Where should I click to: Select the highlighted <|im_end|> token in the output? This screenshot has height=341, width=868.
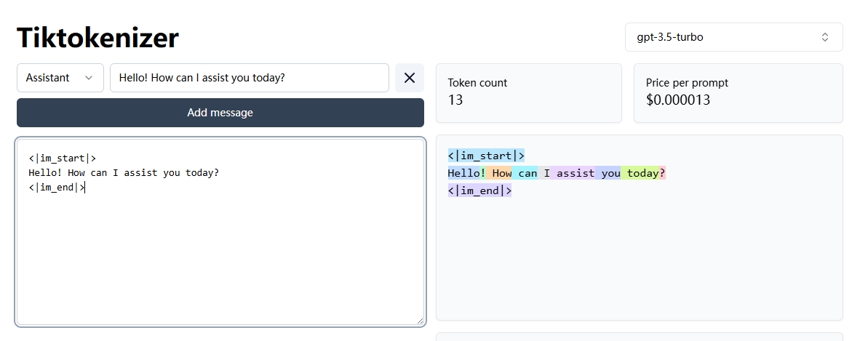(x=479, y=190)
